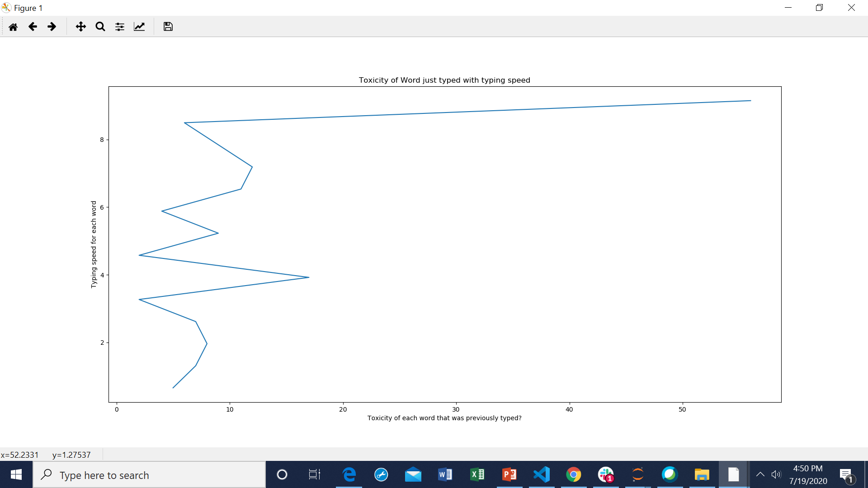Open Google Chrome from the taskbar
Image resolution: width=868 pixels, height=488 pixels.
click(x=573, y=474)
